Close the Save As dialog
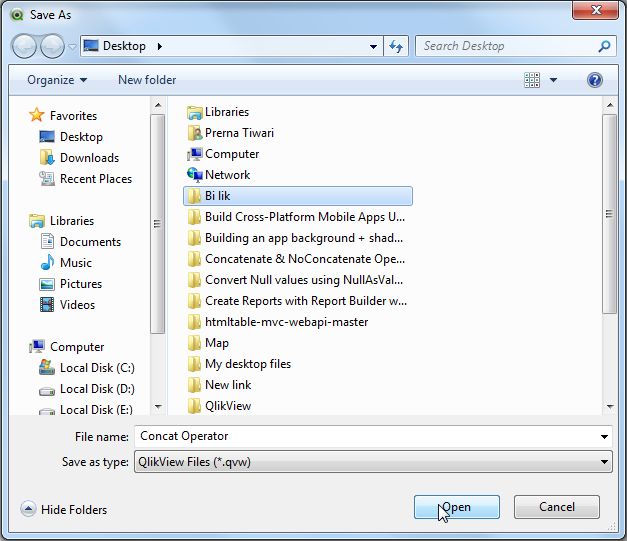 coord(595,10)
